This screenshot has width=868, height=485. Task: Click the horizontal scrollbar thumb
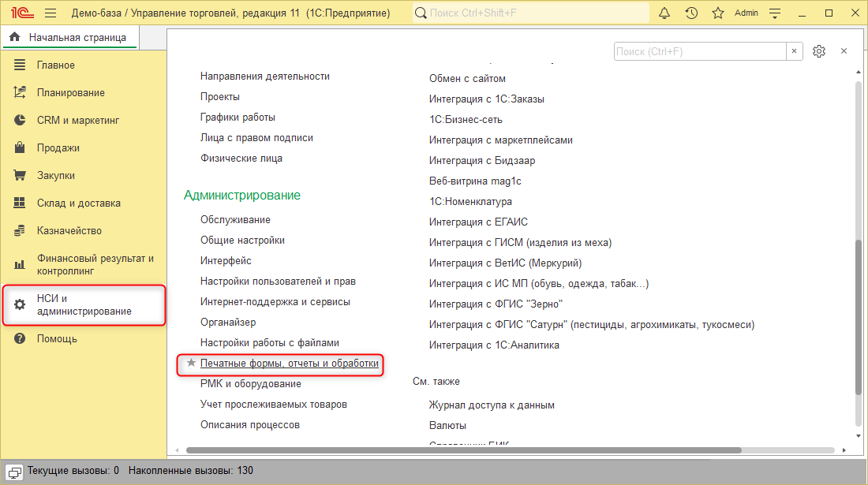(x=464, y=450)
